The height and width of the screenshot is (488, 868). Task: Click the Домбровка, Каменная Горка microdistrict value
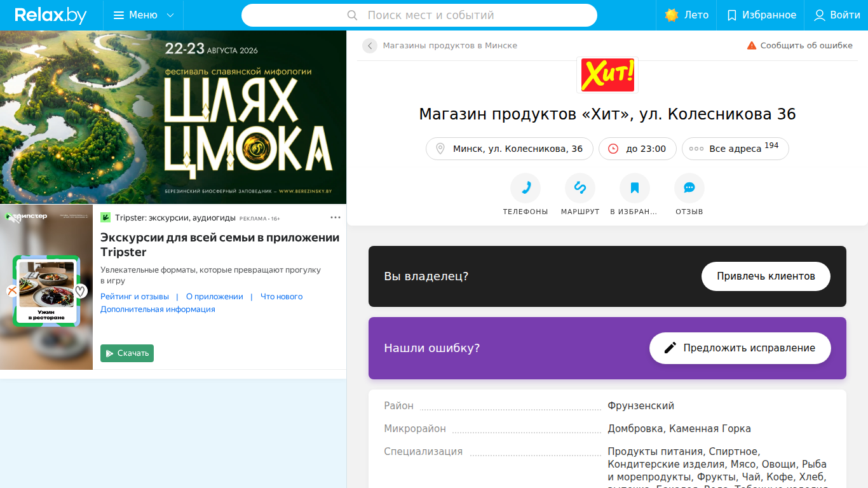coord(679,429)
